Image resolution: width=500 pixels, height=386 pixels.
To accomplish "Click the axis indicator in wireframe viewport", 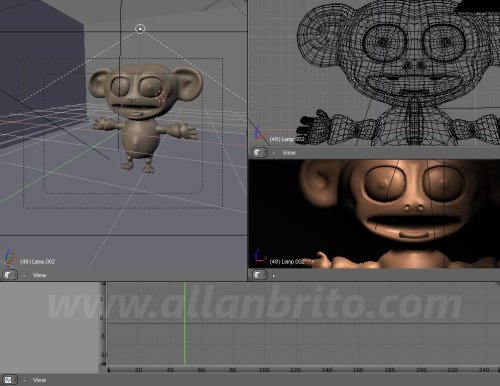I will click(259, 134).
